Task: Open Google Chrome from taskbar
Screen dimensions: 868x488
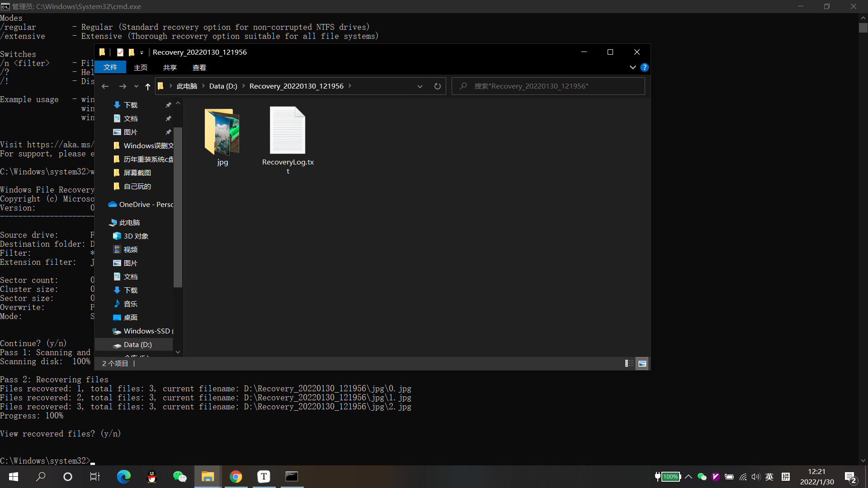Action: coord(236,476)
